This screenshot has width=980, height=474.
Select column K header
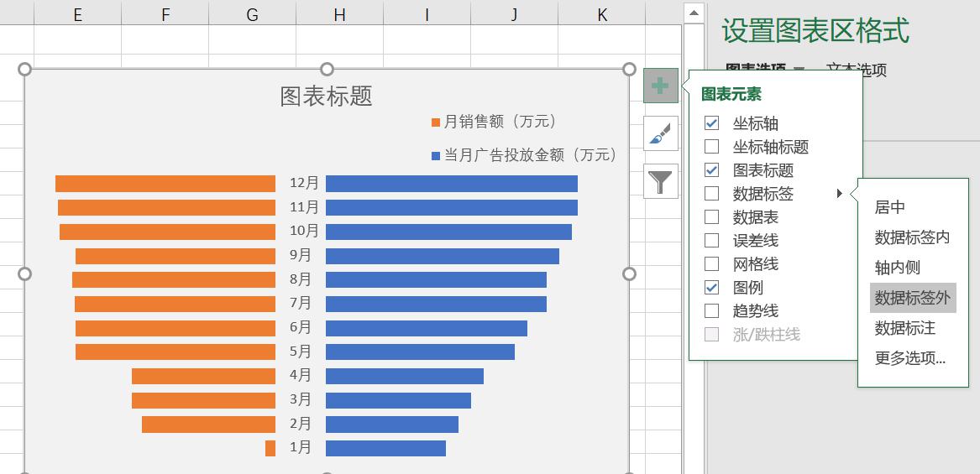602,14
